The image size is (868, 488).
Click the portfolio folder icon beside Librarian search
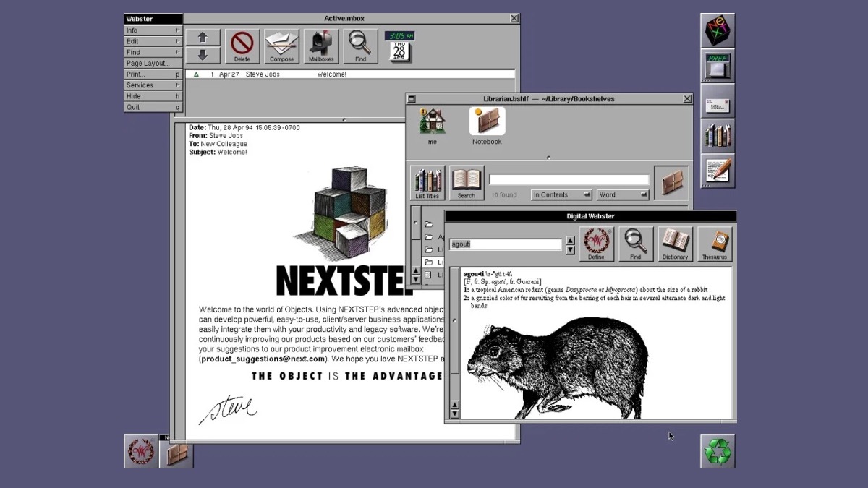[671, 183]
